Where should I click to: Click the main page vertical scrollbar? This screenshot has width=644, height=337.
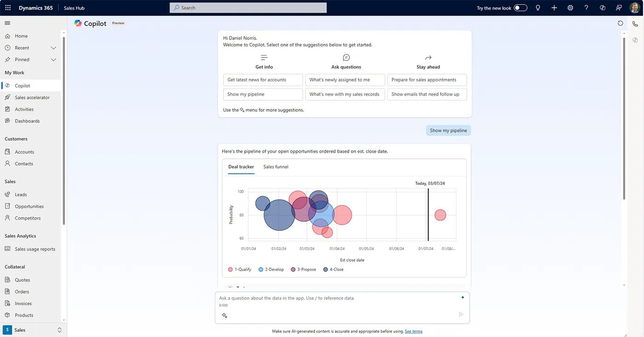[624, 118]
